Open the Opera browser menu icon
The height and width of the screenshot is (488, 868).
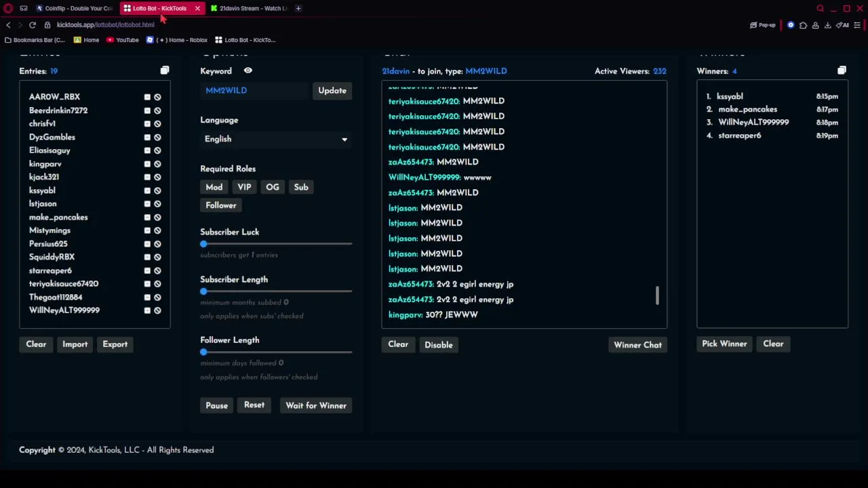[9, 8]
